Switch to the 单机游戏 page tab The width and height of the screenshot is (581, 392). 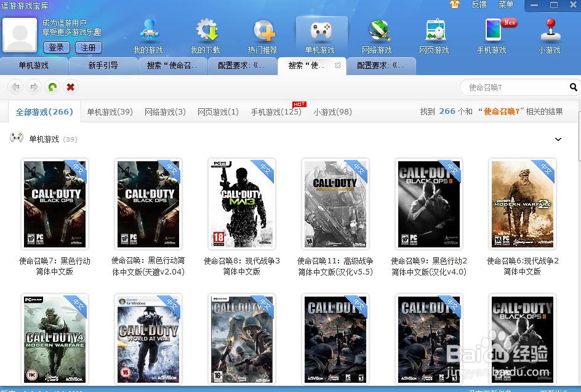click(34, 66)
